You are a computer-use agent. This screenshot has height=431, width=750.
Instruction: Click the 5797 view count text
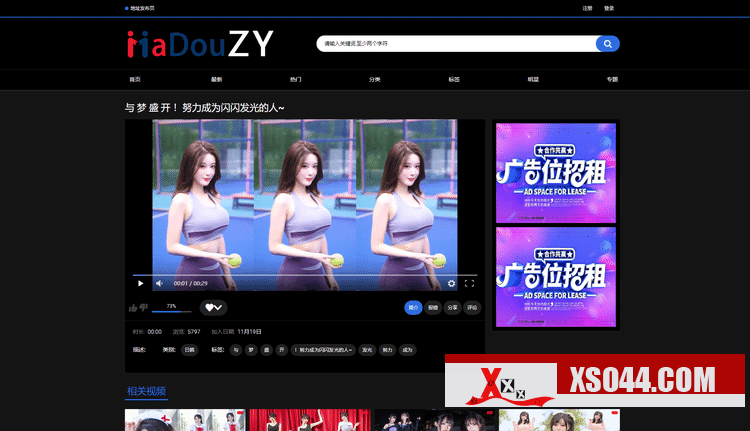[194, 332]
